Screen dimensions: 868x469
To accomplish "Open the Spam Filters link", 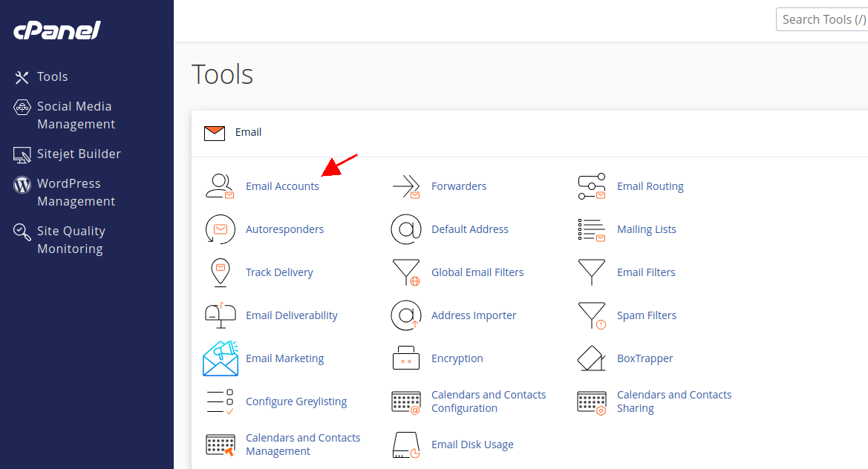I will coord(646,315).
